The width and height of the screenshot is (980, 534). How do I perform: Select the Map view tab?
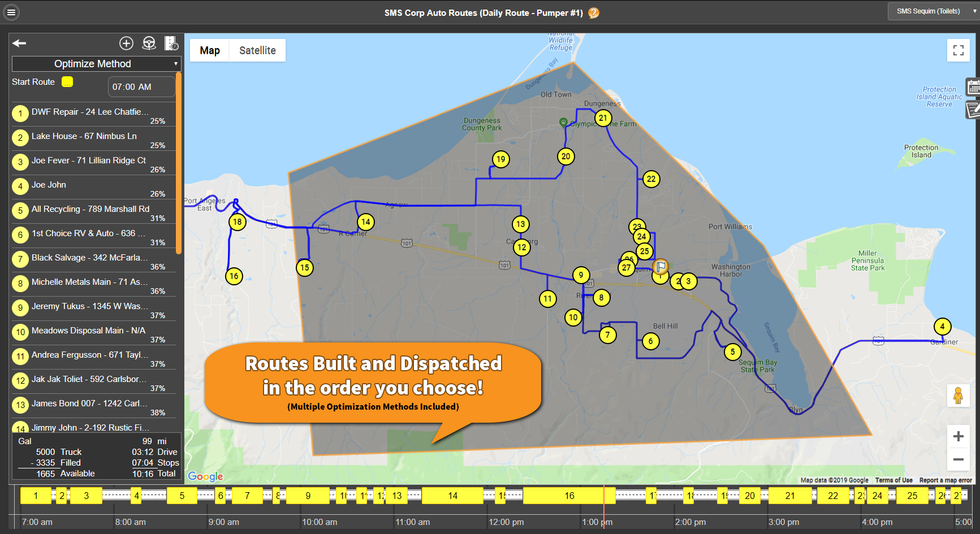click(x=210, y=50)
